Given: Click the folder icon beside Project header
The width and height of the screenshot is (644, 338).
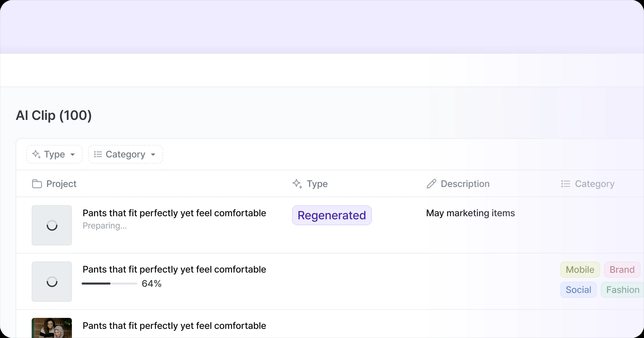Looking at the screenshot, I should pos(37,184).
